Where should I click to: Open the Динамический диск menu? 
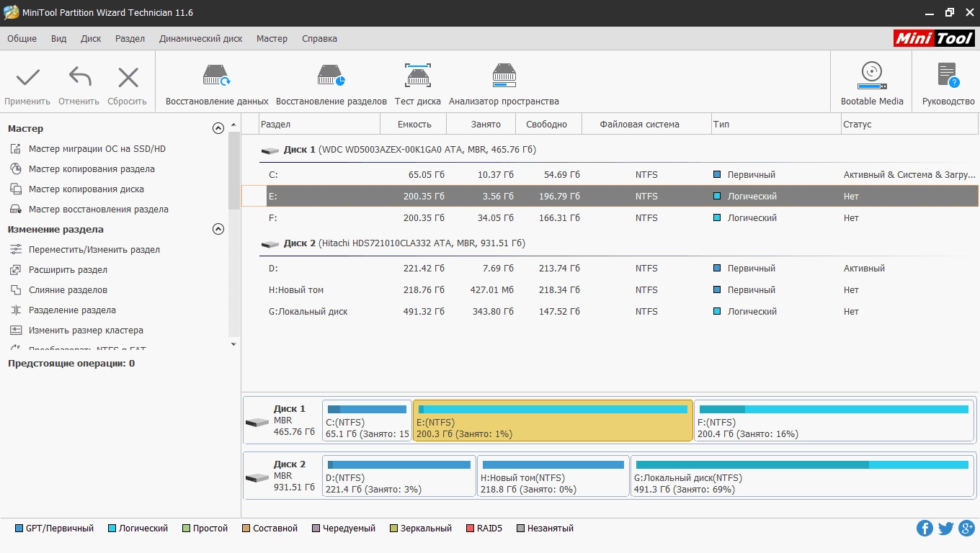pyautogui.click(x=201, y=39)
